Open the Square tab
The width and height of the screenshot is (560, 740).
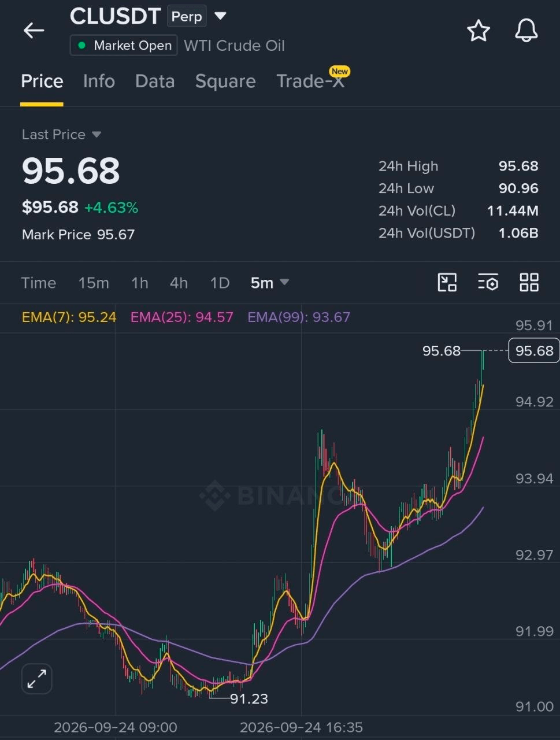pyautogui.click(x=225, y=82)
